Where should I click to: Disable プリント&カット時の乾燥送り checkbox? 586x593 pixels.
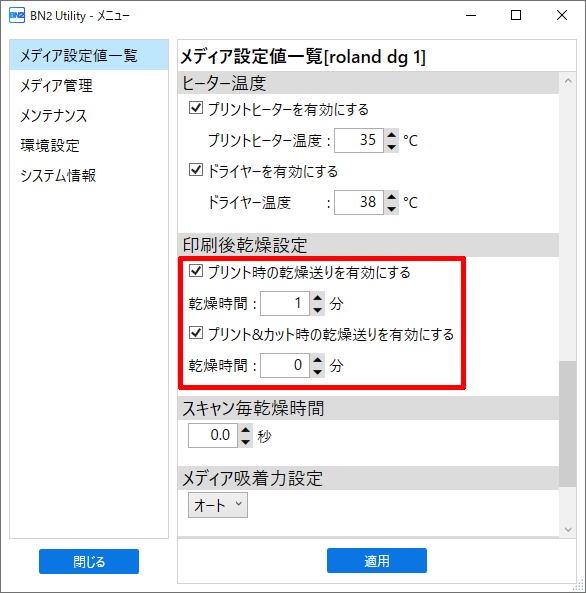point(196,333)
